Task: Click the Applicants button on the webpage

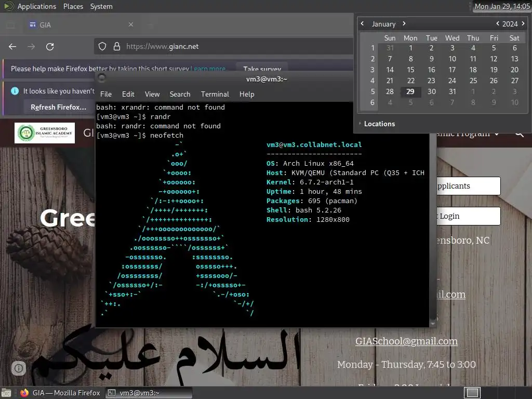Action: tap(468, 186)
